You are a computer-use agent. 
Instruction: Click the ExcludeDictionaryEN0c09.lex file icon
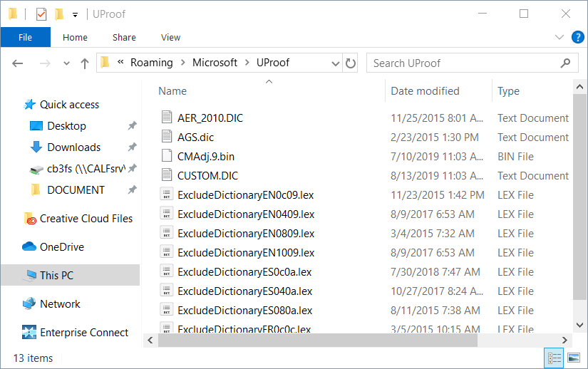tap(167, 194)
